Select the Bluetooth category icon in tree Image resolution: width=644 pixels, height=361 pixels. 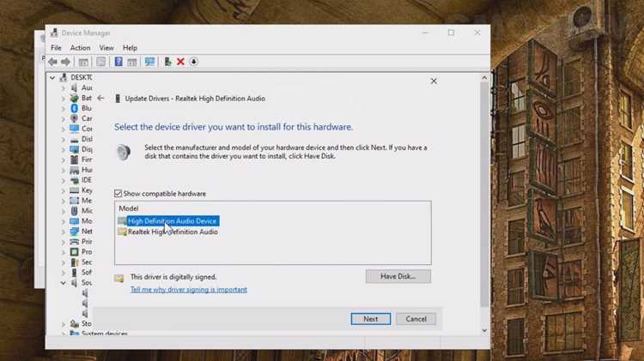pos(75,108)
